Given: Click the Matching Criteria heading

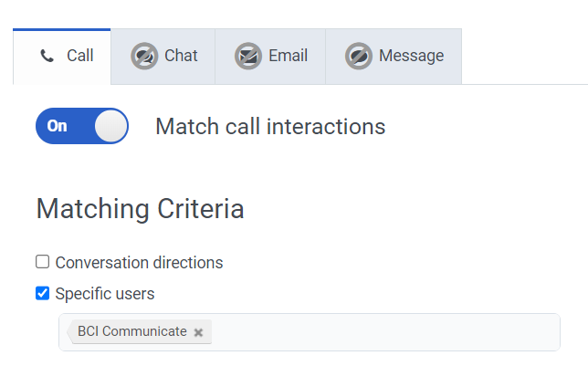Looking at the screenshot, I should pos(140,209).
